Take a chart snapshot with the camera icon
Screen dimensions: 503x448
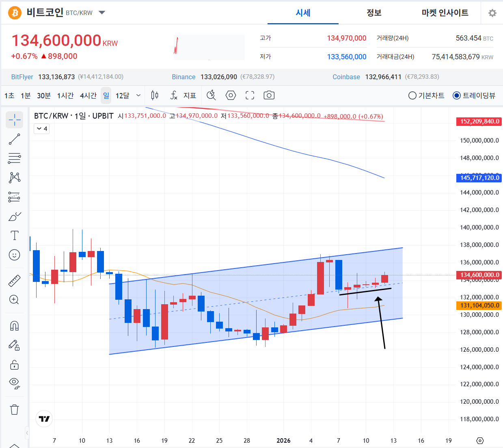point(269,95)
